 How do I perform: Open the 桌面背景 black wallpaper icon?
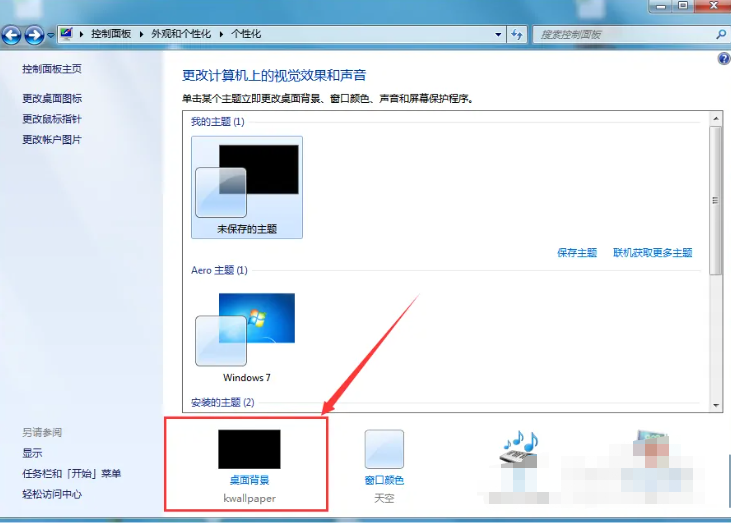(x=249, y=449)
